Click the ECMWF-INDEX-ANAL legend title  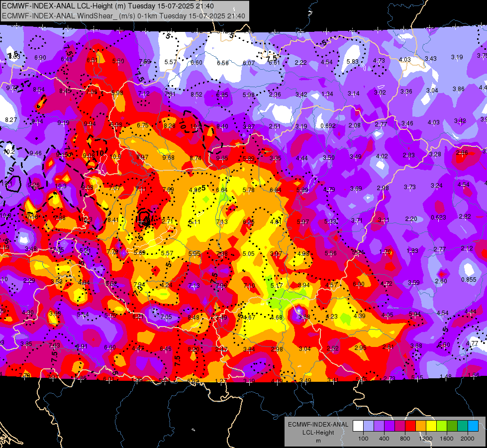[318, 425]
